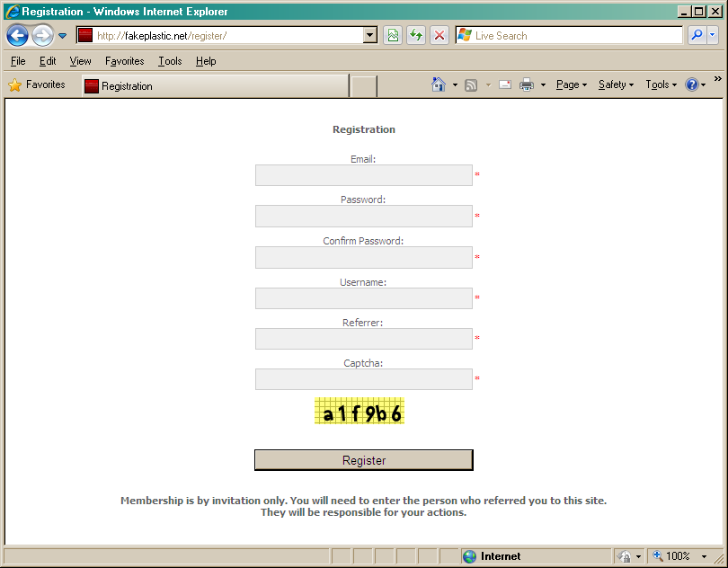Click the Read Mail envelope icon
Image resolution: width=728 pixels, height=568 pixels.
click(505, 84)
